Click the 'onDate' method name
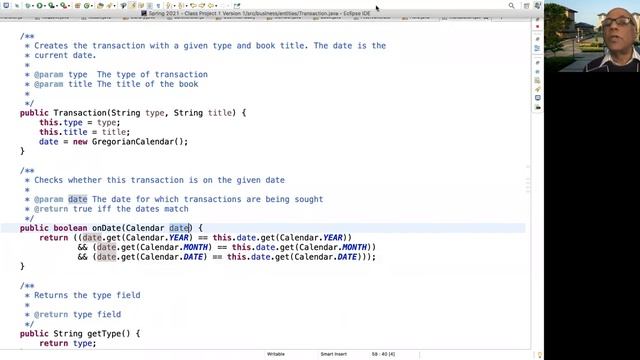This screenshot has height=360, width=640. click(107, 228)
